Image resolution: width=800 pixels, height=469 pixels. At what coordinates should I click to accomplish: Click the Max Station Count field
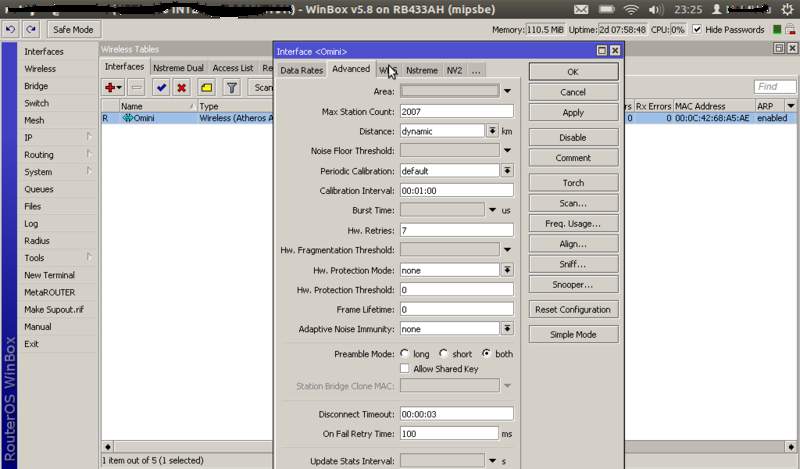[456, 111]
